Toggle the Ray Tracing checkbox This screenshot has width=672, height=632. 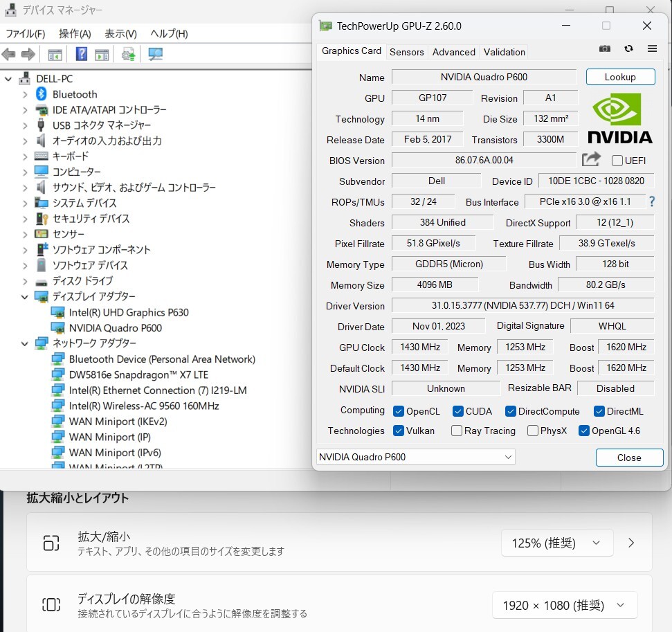(x=457, y=431)
